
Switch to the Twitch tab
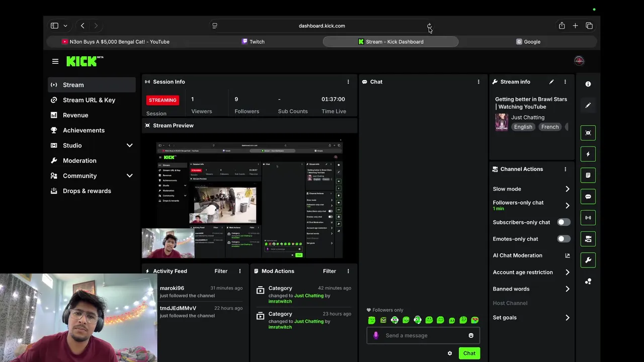pyautogui.click(x=253, y=42)
